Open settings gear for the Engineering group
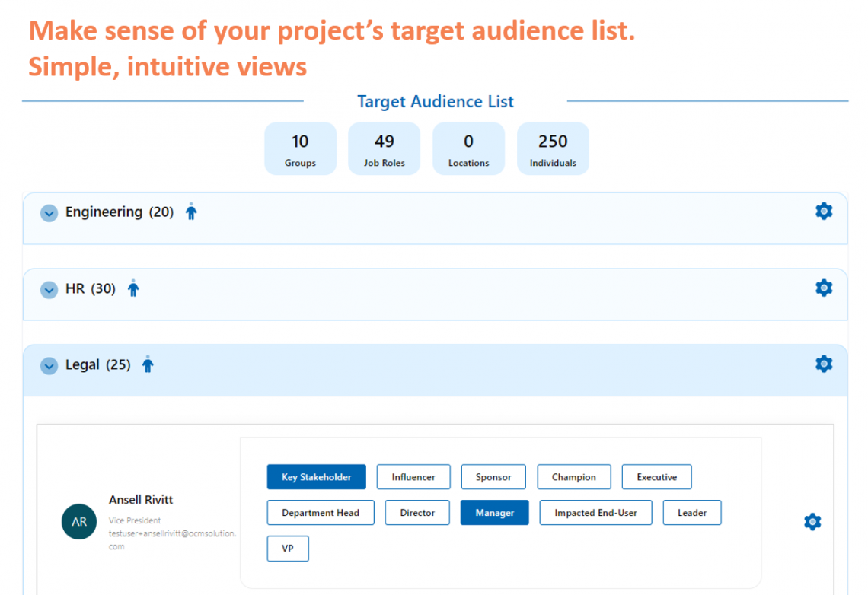Viewport: 868px width, 595px height. click(x=824, y=211)
